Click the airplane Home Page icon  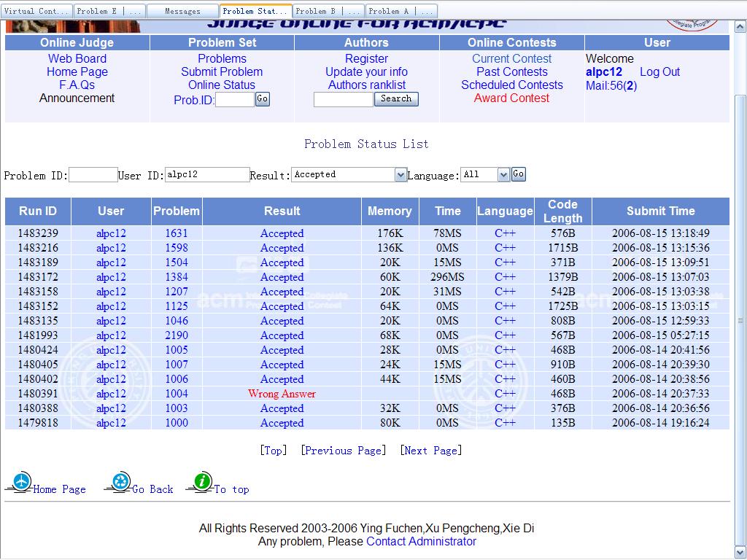point(22,482)
